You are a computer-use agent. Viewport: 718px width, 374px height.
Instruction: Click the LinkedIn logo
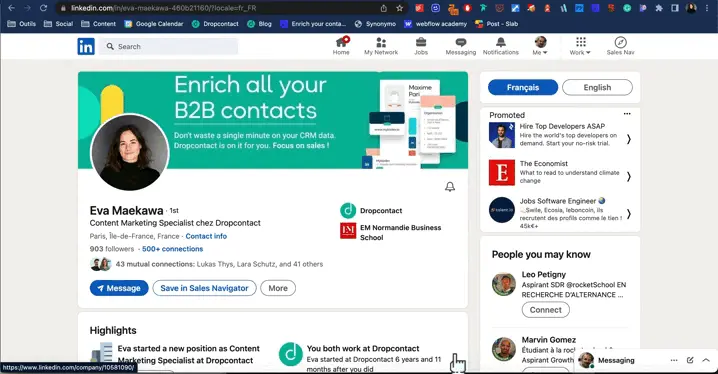86,46
